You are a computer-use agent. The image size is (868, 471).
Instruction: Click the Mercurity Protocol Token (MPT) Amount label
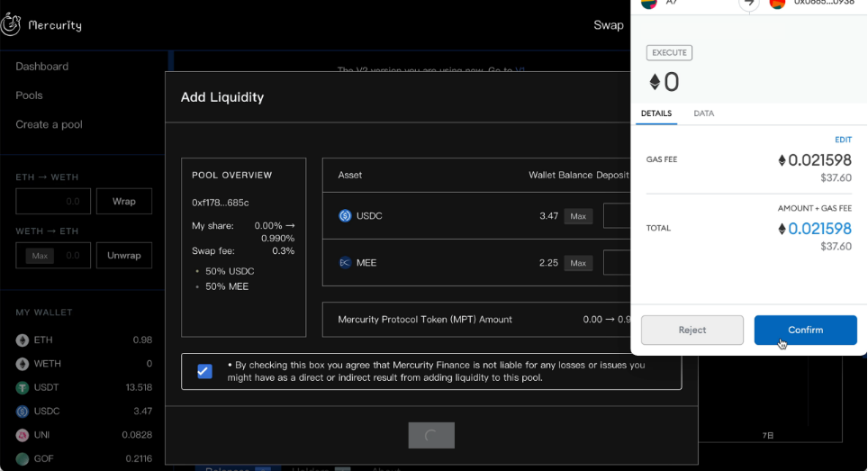pyautogui.click(x=425, y=320)
